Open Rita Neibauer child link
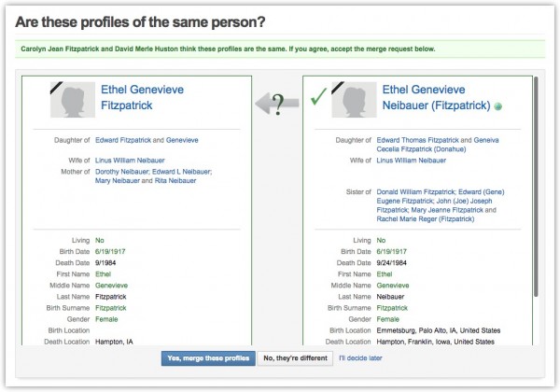Viewport: 560px width, 392px height. pyautogui.click(x=175, y=181)
